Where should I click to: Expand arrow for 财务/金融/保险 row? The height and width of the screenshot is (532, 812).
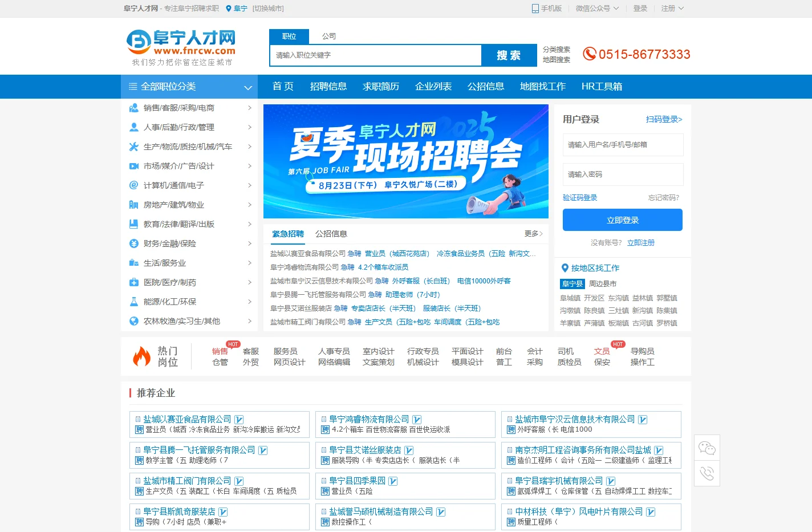pos(250,243)
